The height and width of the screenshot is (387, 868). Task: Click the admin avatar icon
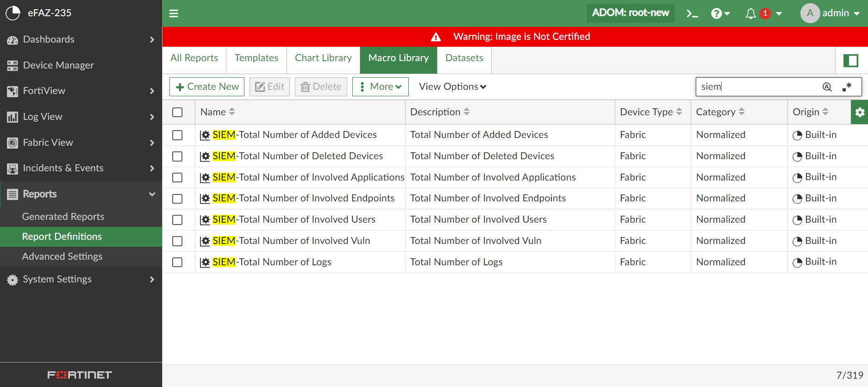[810, 13]
